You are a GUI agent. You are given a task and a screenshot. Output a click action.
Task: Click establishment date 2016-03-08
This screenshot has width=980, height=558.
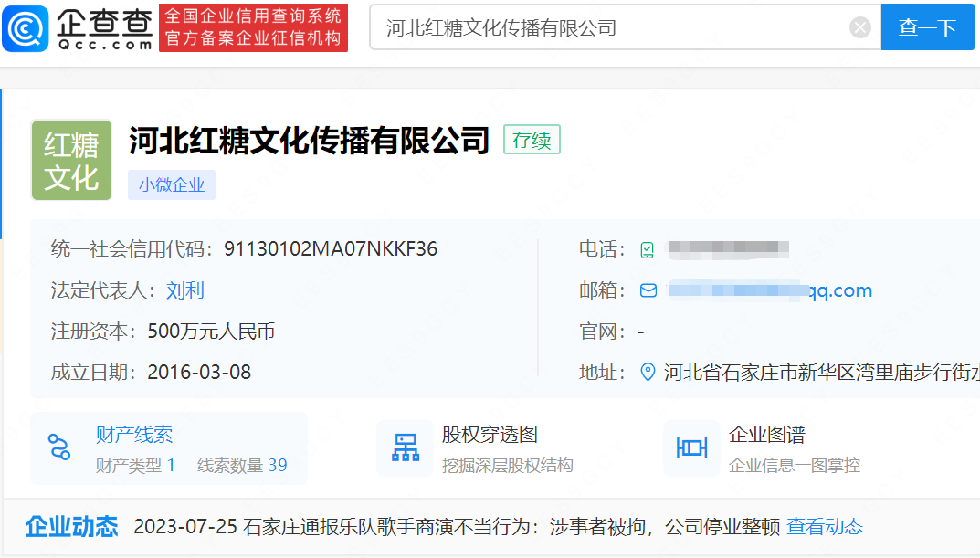click(199, 373)
